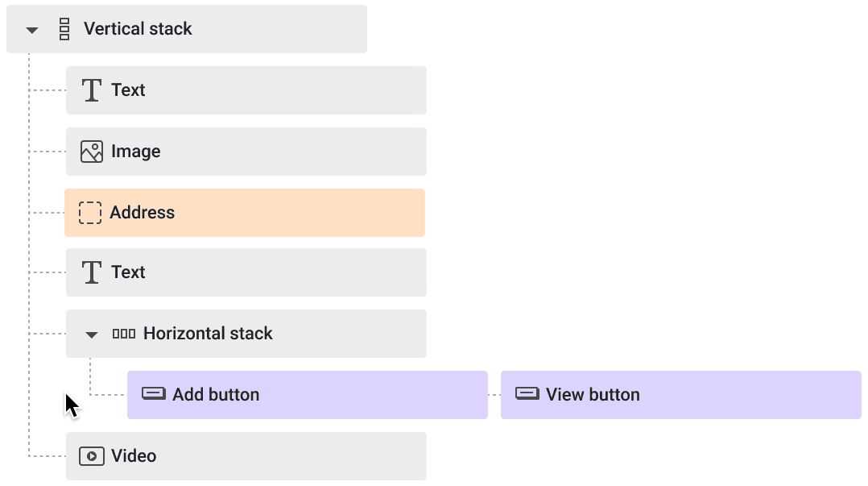Click the Image picture icon
The width and height of the screenshot is (868, 486).
pyautogui.click(x=92, y=152)
